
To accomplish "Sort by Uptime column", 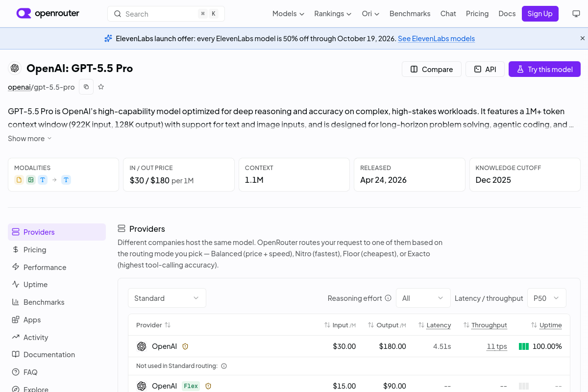I will pos(546,325).
